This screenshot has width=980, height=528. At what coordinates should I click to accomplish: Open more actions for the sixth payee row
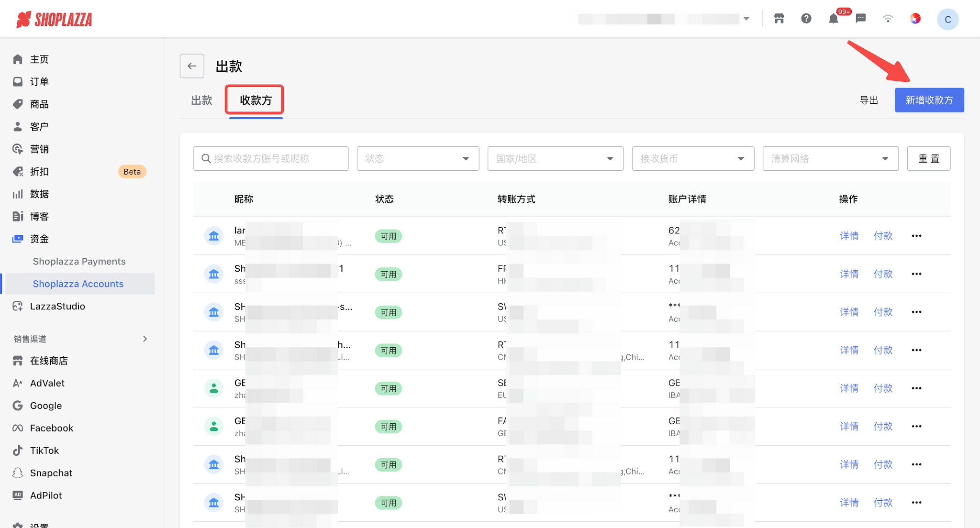(x=916, y=426)
